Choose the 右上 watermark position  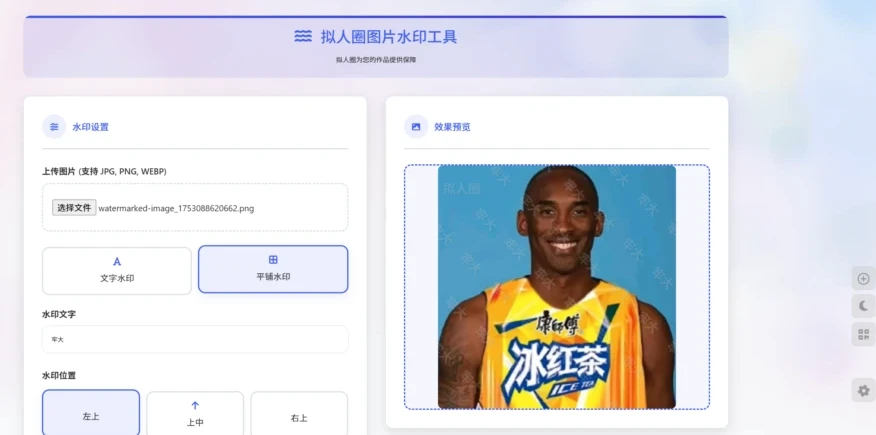(299, 413)
